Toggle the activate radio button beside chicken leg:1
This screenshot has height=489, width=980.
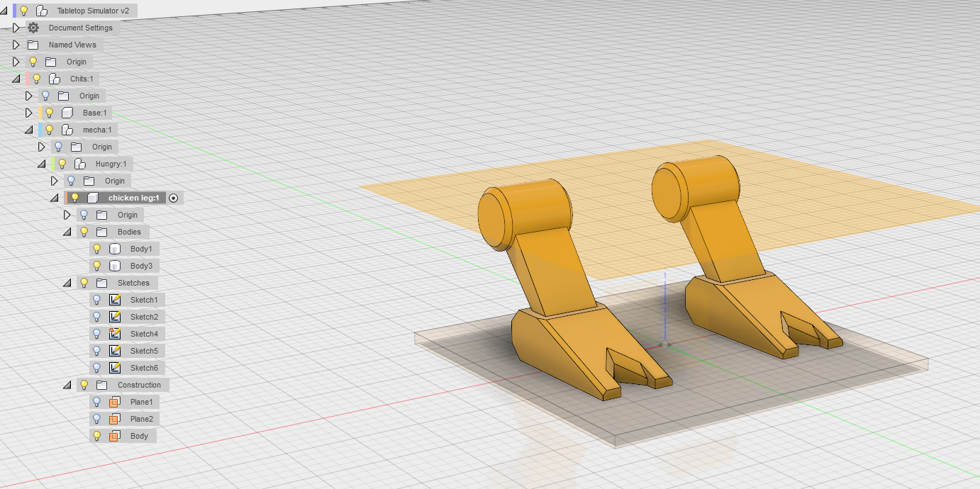tap(174, 198)
